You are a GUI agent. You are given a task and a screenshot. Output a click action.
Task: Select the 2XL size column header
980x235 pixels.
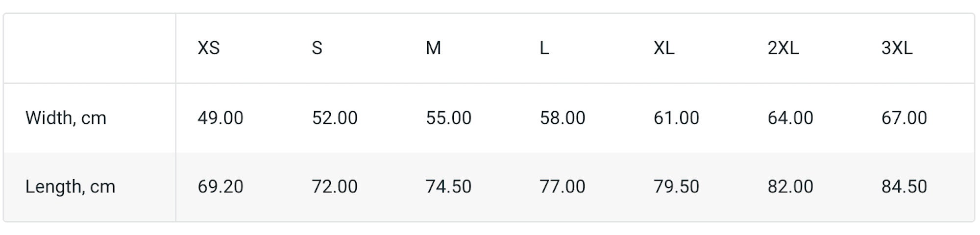[783, 48]
